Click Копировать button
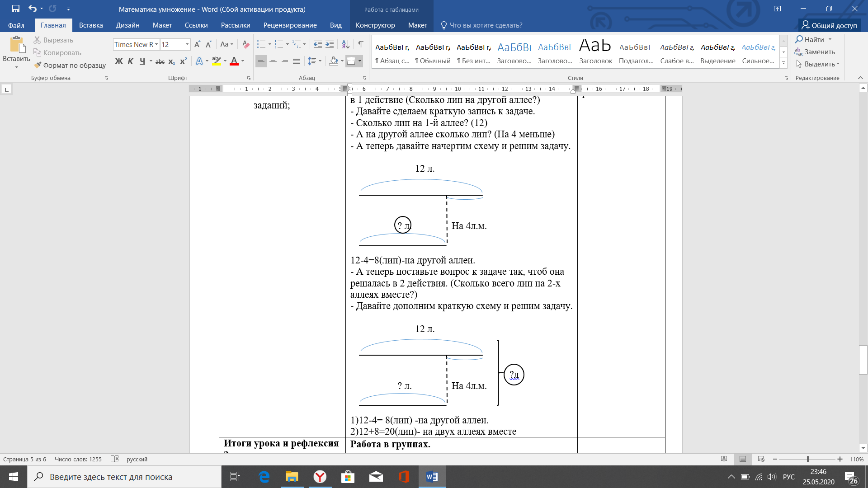The height and width of the screenshot is (488, 868). pyautogui.click(x=57, y=53)
